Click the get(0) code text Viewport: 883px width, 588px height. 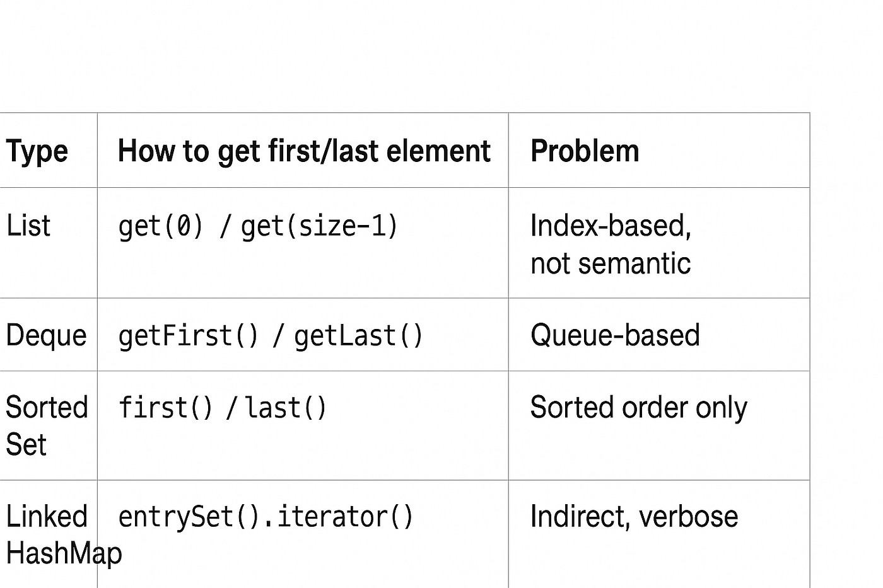[x=161, y=226]
